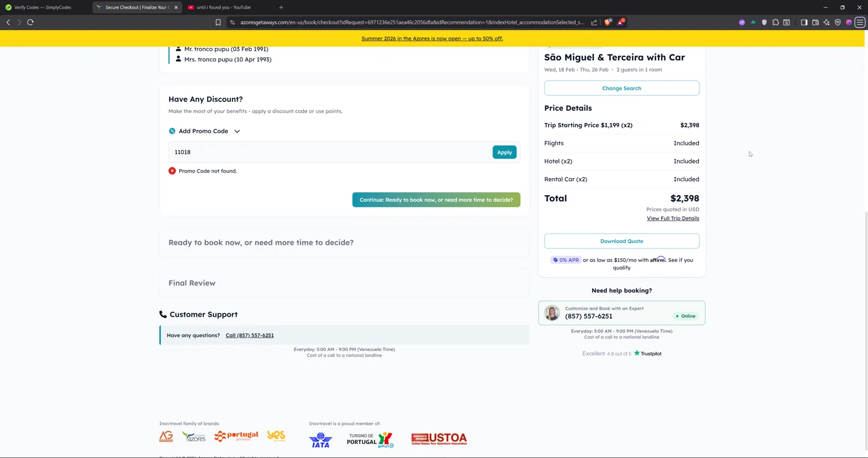This screenshot has height=458, width=868.
Task: Open the share icon in the address bar
Action: tap(594, 23)
